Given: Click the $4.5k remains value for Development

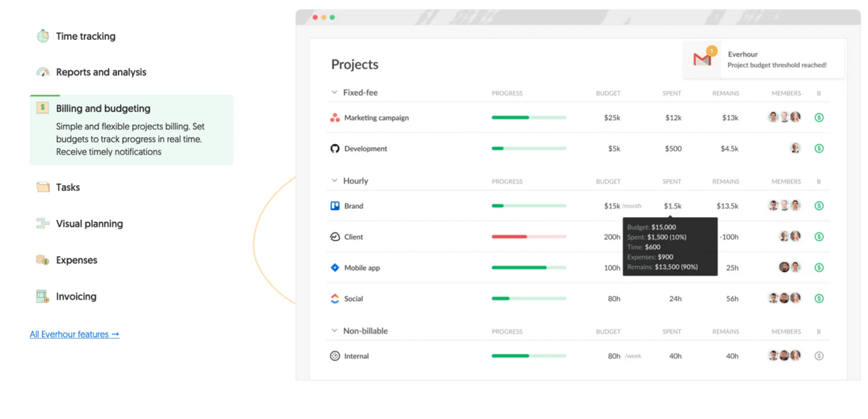Looking at the screenshot, I should click(729, 148).
